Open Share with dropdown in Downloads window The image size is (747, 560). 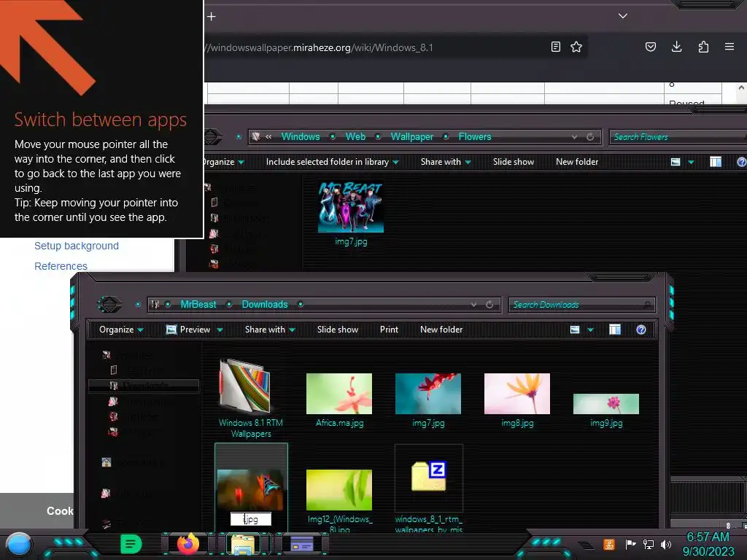pos(270,330)
